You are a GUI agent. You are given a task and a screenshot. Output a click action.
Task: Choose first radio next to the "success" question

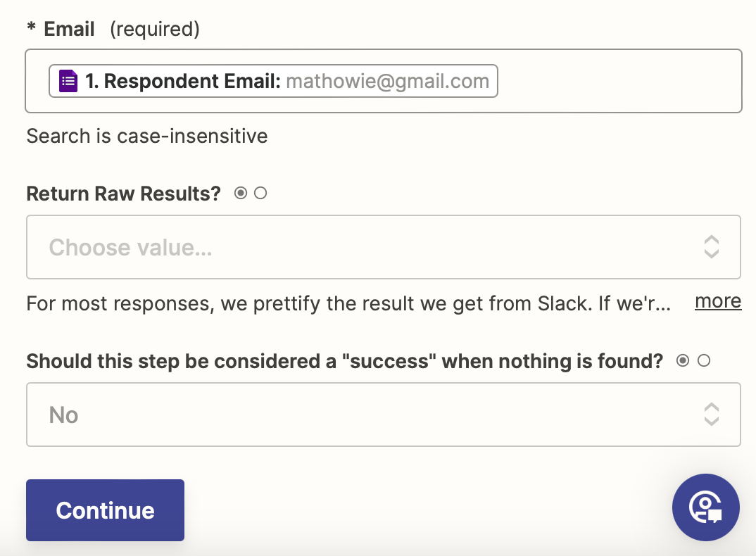[x=682, y=361]
